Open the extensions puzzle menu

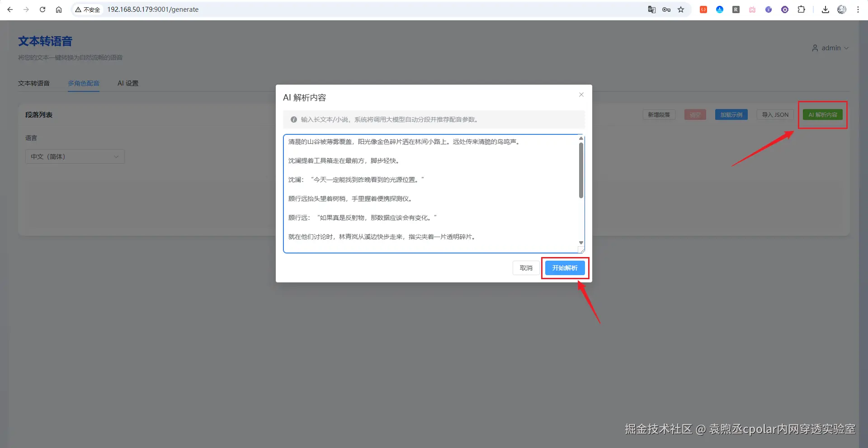click(801, 10)
